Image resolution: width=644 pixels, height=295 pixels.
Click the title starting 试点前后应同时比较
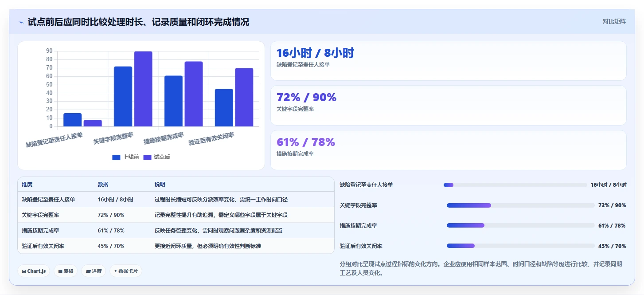[x=138, y=22]
